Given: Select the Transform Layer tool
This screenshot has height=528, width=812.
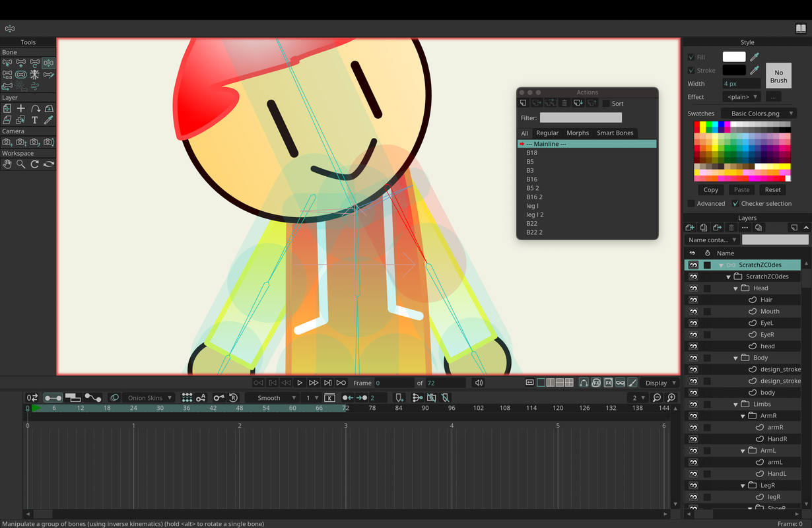Looking at the screenshot, I should pos(7,109).
